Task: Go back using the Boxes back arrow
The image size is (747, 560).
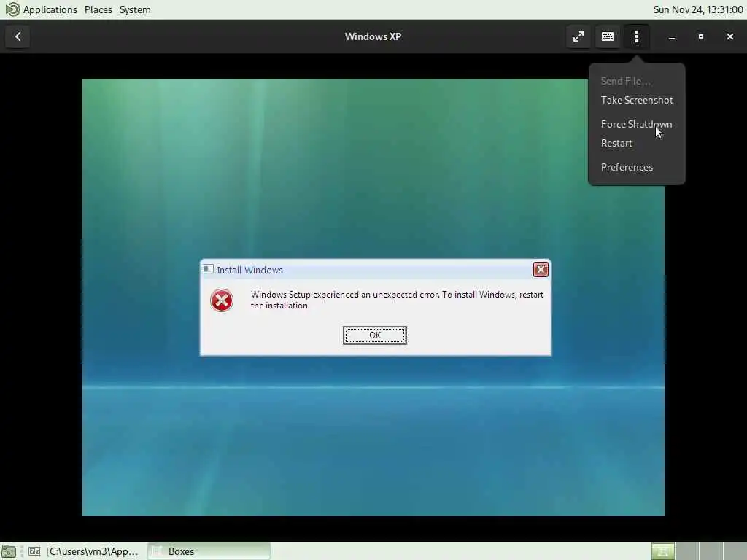Action: pyautogui.click(x=18, y=36)
